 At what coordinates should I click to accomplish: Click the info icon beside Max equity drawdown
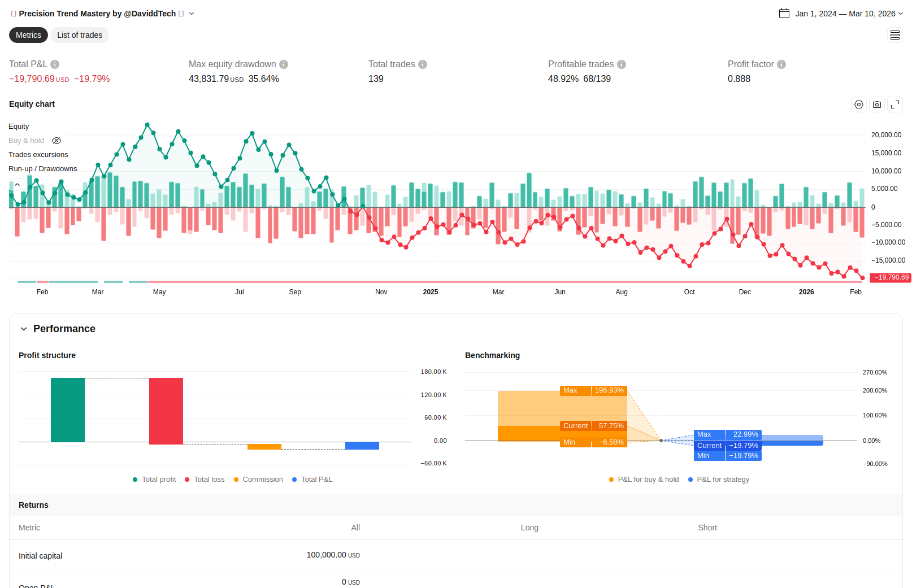pyautogui.click(x=284, y=64)
